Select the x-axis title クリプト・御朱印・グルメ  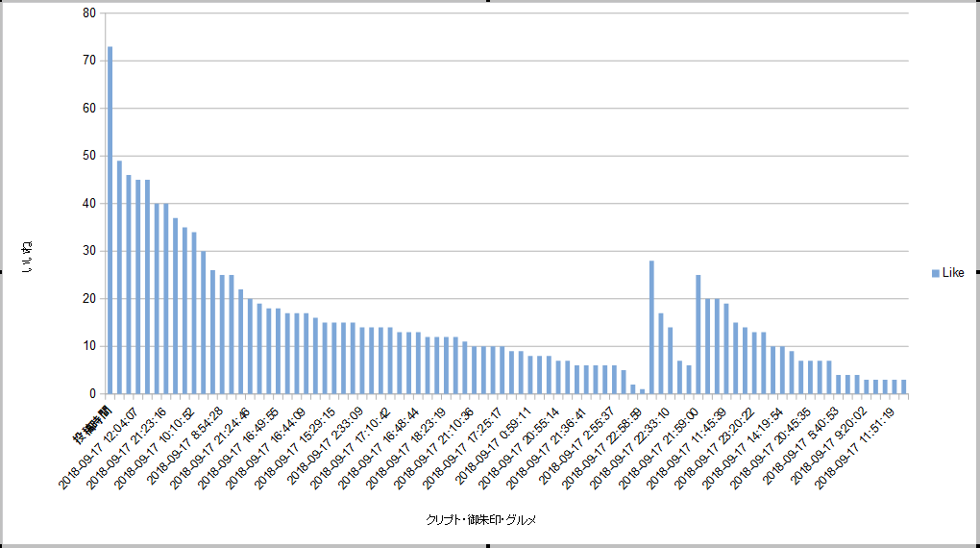[x=480, y=520]
